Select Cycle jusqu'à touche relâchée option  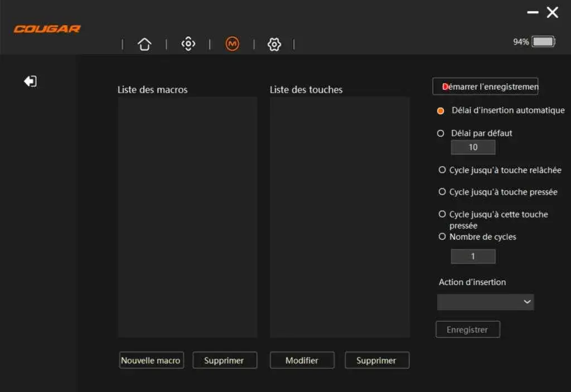pos(442,170)
